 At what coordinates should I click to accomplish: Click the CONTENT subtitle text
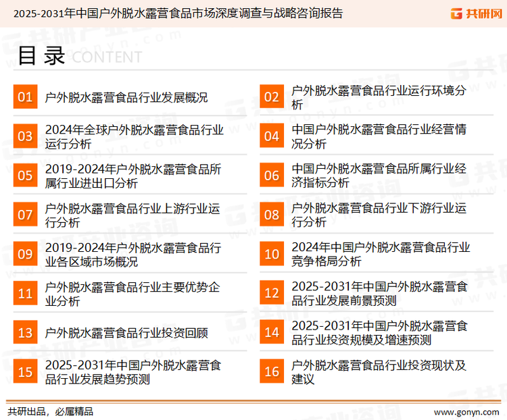tap(107, 57)
